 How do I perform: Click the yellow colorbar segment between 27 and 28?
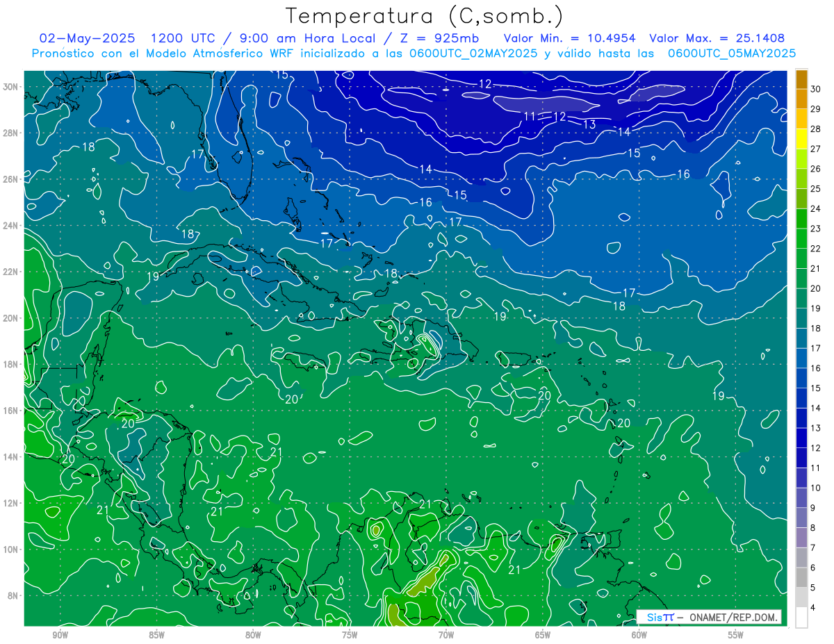coord(801,139)
